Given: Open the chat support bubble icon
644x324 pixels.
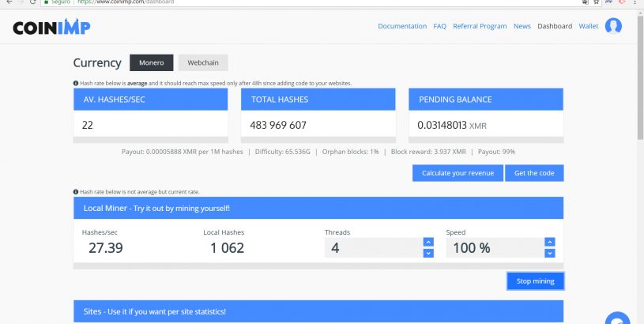Looking at the screenshot, I should 617,318.
